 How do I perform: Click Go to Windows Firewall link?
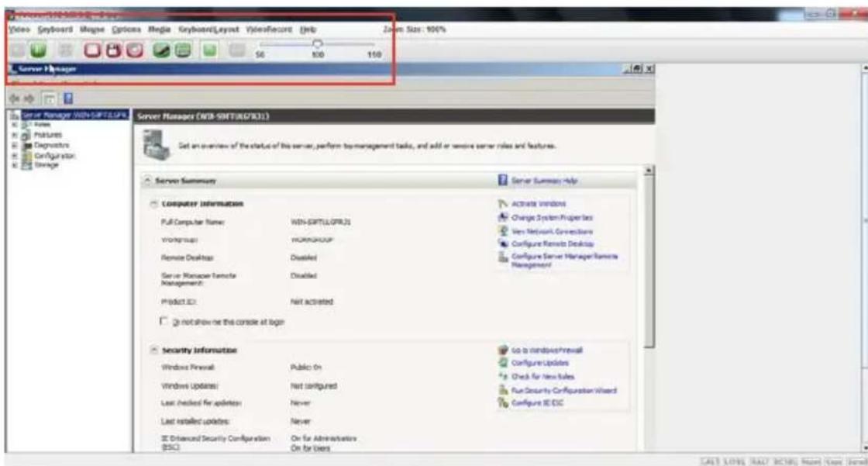tap(547, 350)
